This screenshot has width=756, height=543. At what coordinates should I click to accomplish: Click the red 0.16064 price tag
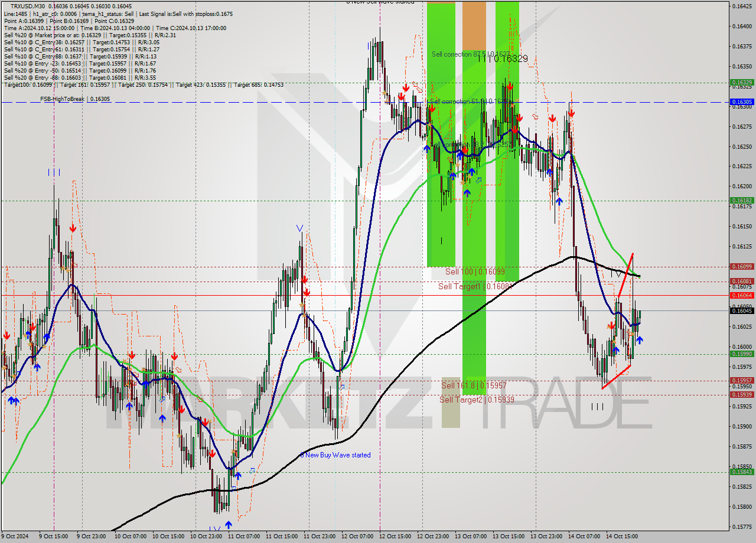[x=742, y=295]
